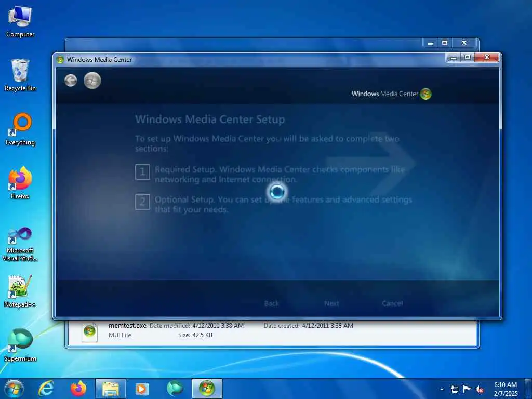The image size is (532, 399).
Task: Launch the Supermium desktop shortcut
Action: 20,345
